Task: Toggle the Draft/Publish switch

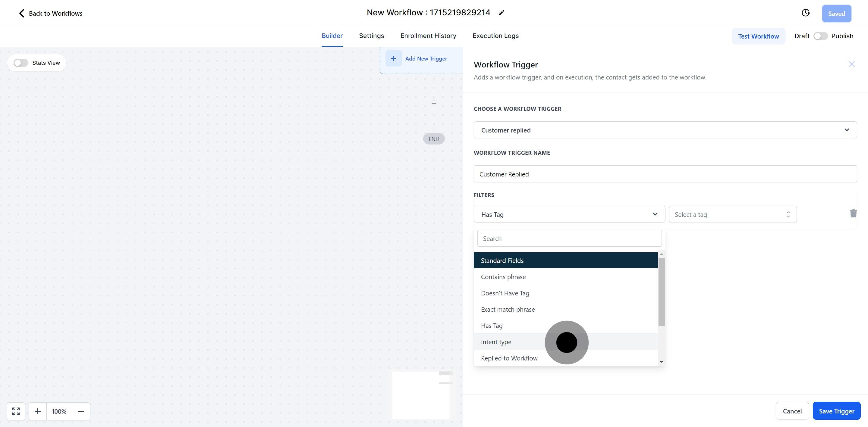Action: (x=820, y=36)
